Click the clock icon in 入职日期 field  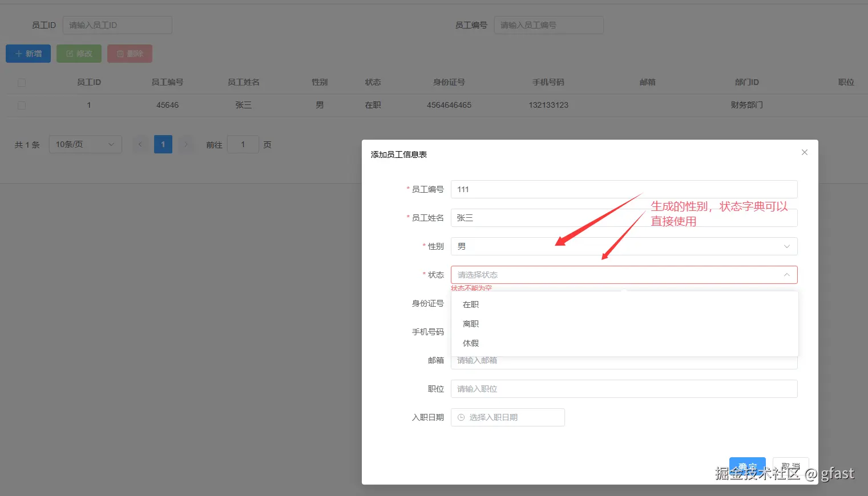point(461,417)
